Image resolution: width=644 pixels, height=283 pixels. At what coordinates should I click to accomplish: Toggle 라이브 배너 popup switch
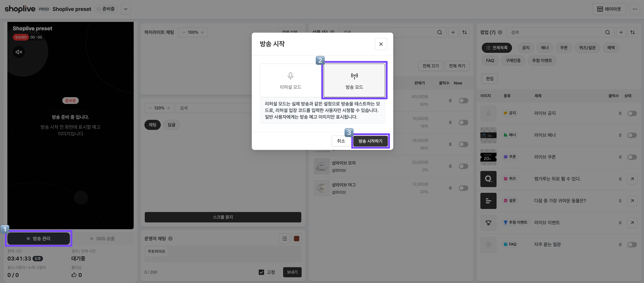point(632,135)
